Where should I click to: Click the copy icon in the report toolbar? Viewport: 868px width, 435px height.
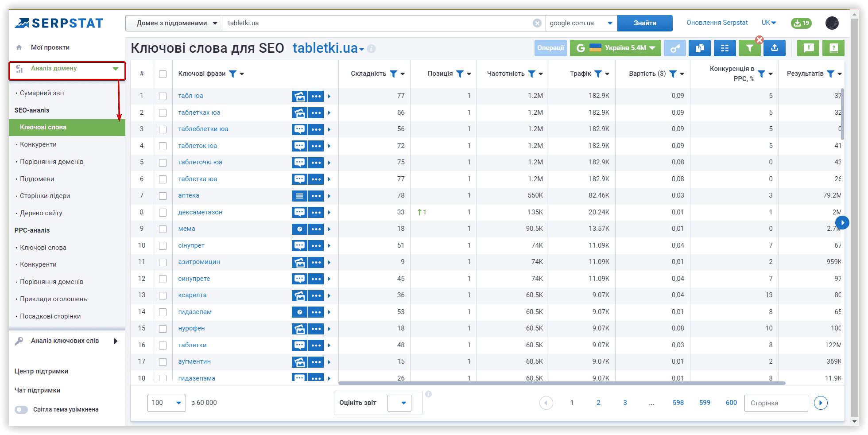click(700, 48)
